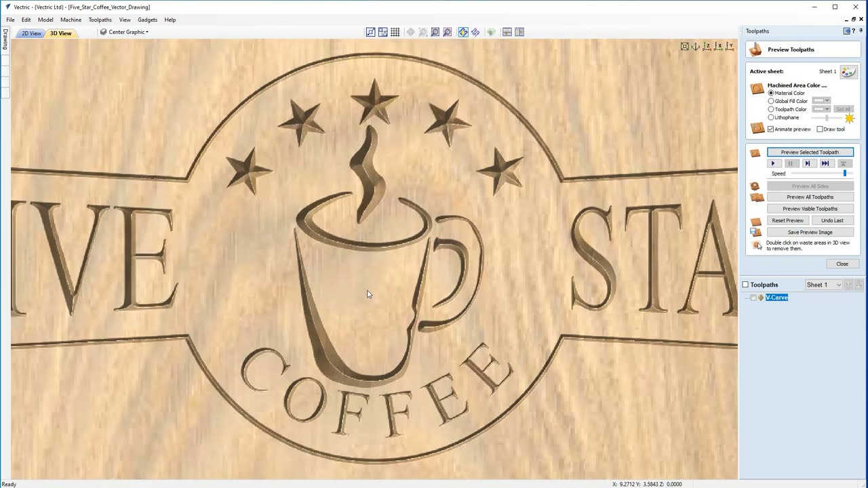Open the Machine menu
This screenshot has width=868, height=488.
point(71,20)
